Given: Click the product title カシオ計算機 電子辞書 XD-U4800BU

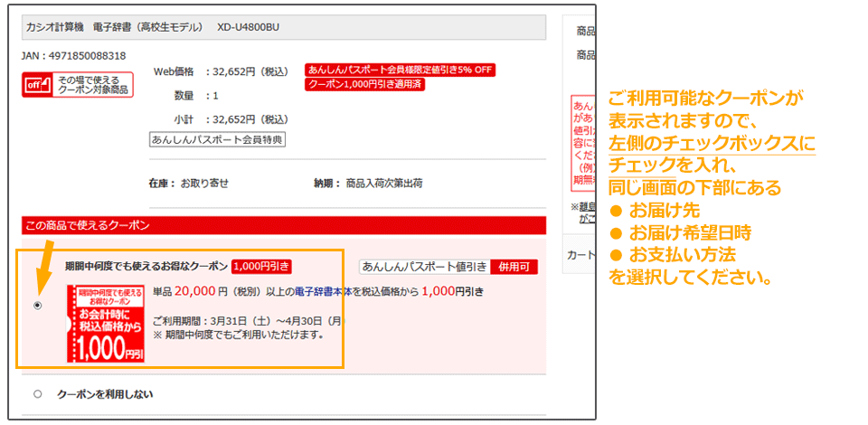Looking at the screenshot, I should click(x=153, y=27).
